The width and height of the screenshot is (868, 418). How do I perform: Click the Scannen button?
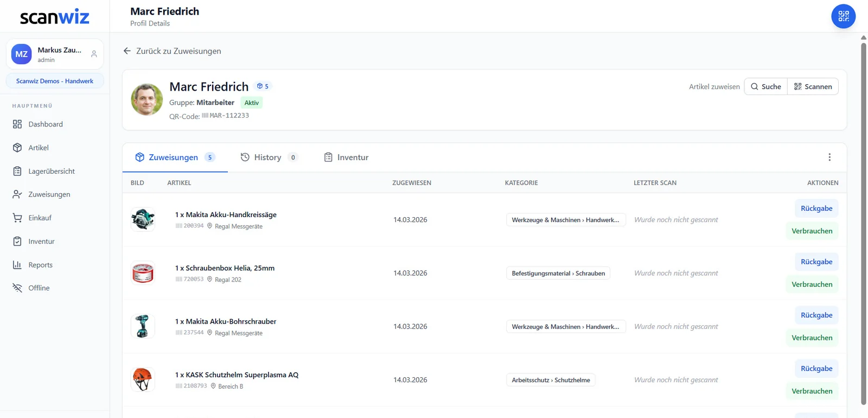pos(813,87)
